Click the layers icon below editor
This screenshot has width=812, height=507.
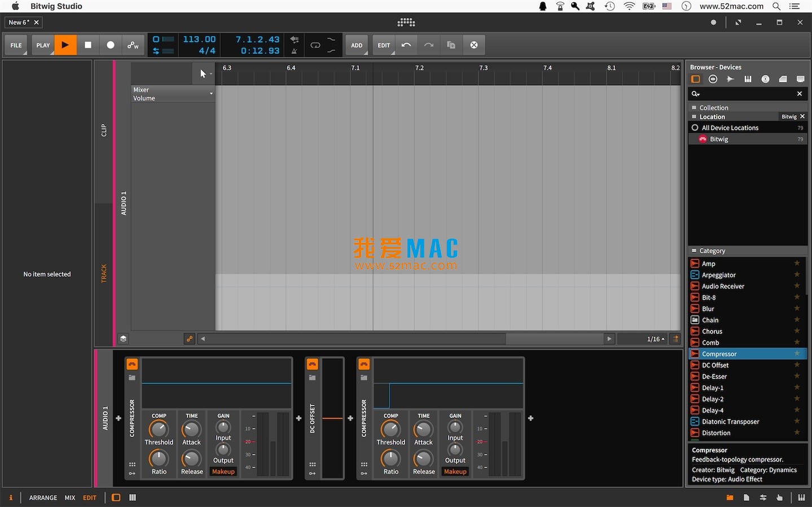(123, 339)
